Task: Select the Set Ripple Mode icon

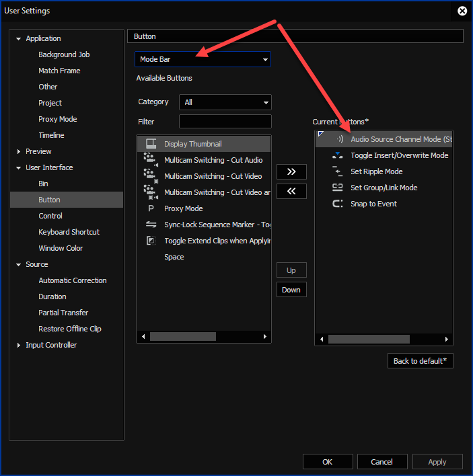Action: 338,171
